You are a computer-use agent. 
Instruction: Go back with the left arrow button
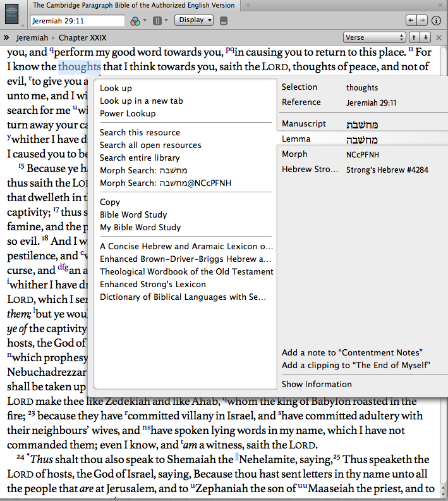pos(411,20)
